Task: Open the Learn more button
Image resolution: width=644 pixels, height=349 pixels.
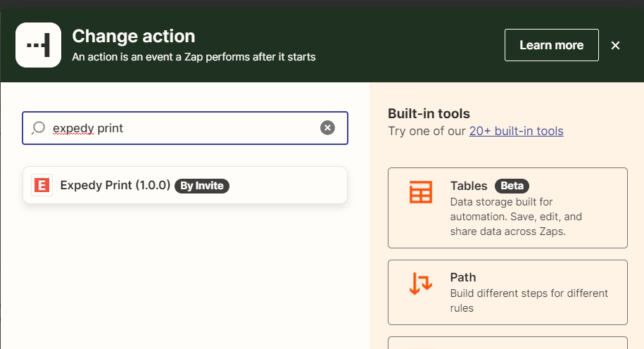Action: click(x=551, y=45)
